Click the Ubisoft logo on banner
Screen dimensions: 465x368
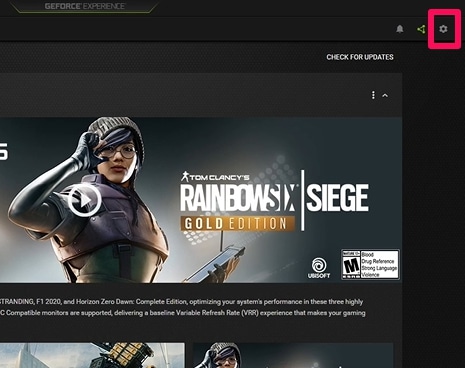tap(319, 268)
